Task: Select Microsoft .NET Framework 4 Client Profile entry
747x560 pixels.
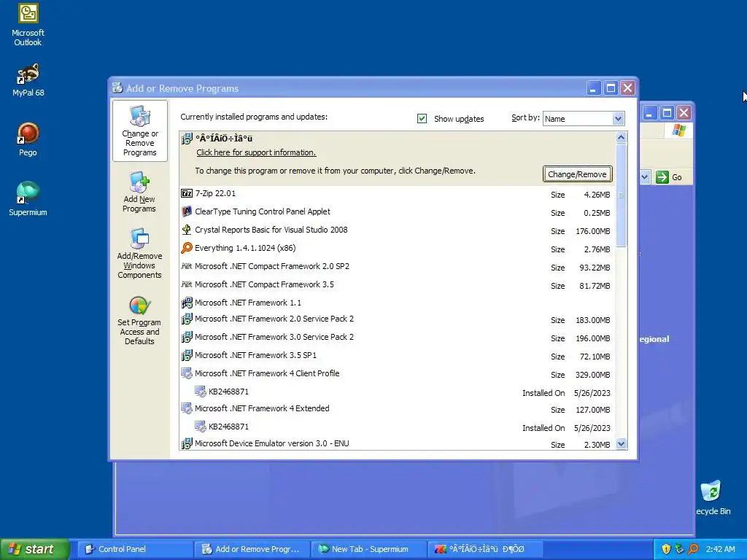Action: pos(398,374)
